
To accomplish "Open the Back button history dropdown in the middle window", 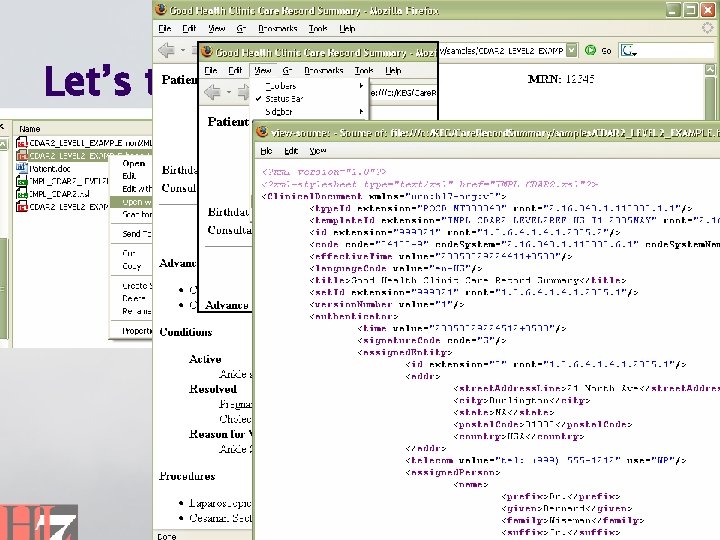I will pos(229,92).
